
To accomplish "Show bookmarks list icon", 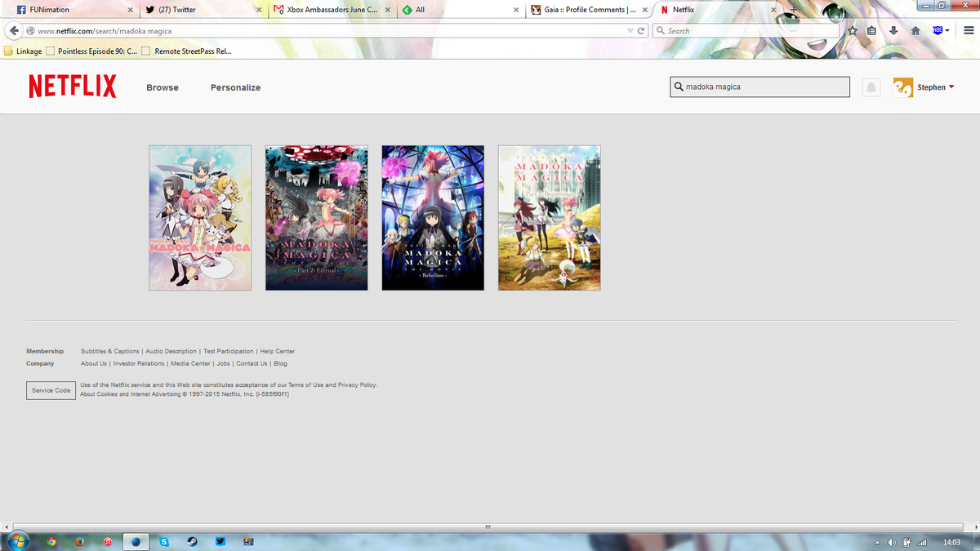I will click(x=871, y=31).
